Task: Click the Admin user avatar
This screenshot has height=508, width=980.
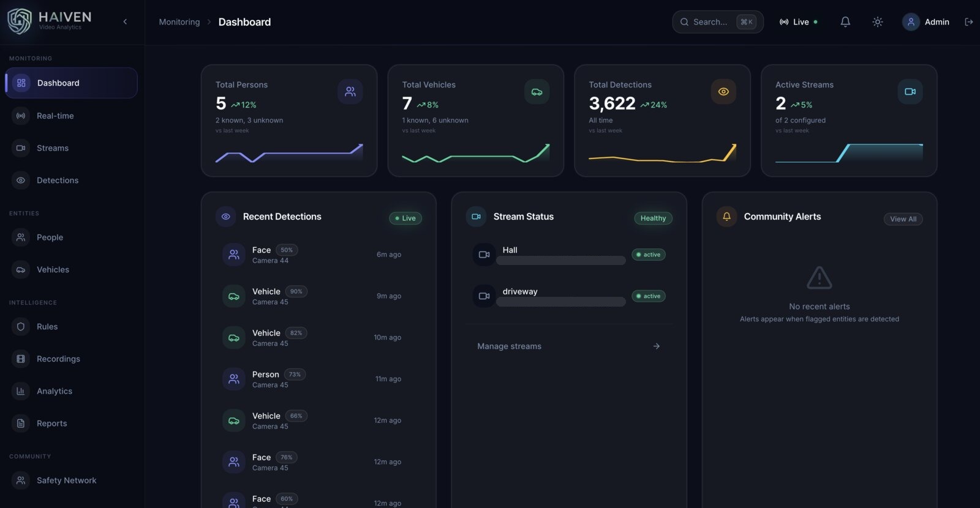Action: pos(911,22)
